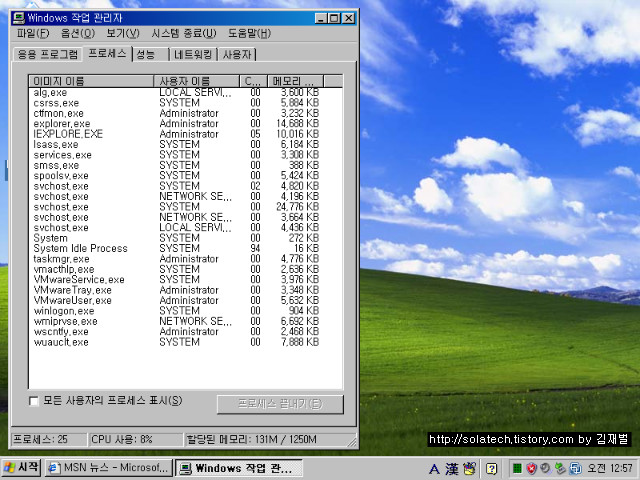
Task: Open the IME pad tool icon
Action: [470, 468]
